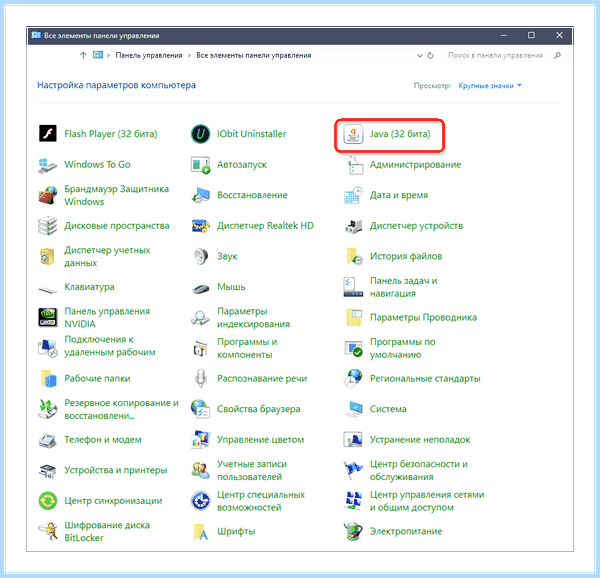Open the Центр синхронизации green icon
The width and height of the screenshot is (600, 578).
tap(47, 501)
